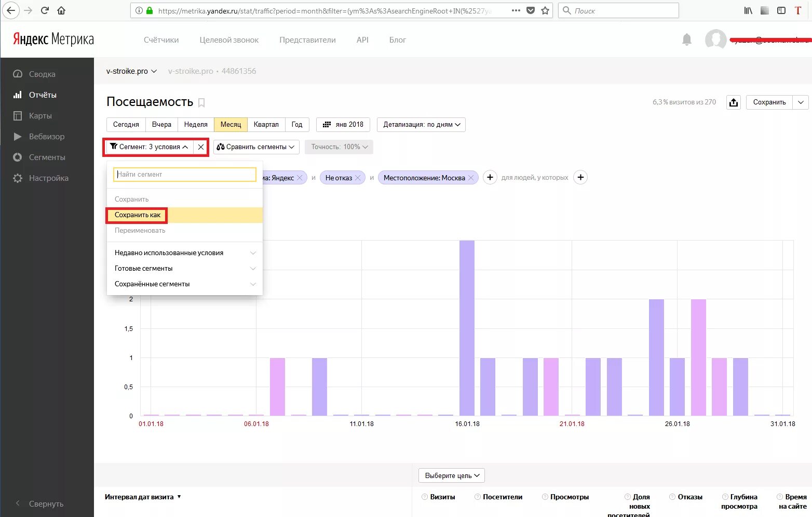Go back using browser back arrow
812x517 pixels.
tap(11, 10)
